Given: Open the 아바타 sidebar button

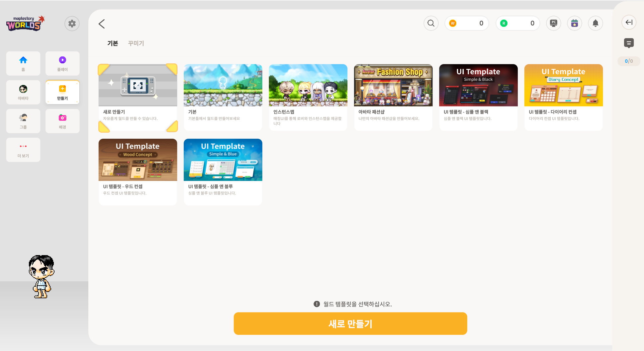Looking at the screenshot, I should click(23, 92).
